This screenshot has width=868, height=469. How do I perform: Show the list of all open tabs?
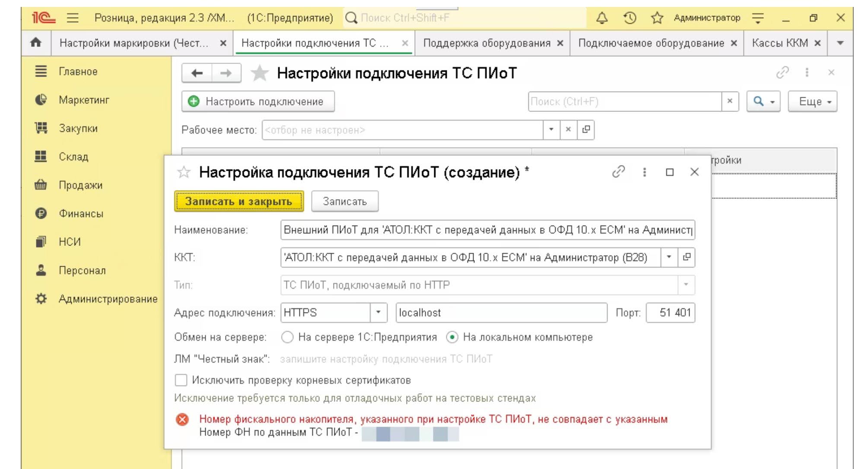(x=840, y=43)
